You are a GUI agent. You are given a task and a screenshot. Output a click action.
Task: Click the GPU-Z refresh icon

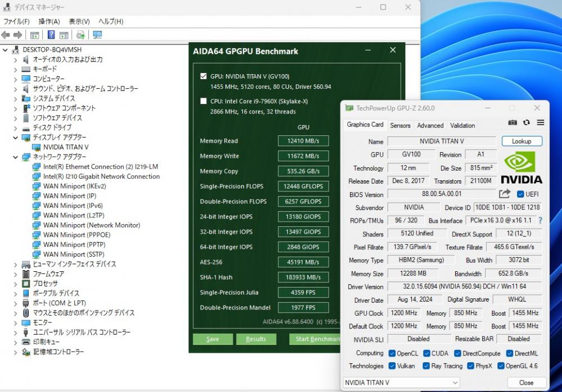click(x=526, y=122)
